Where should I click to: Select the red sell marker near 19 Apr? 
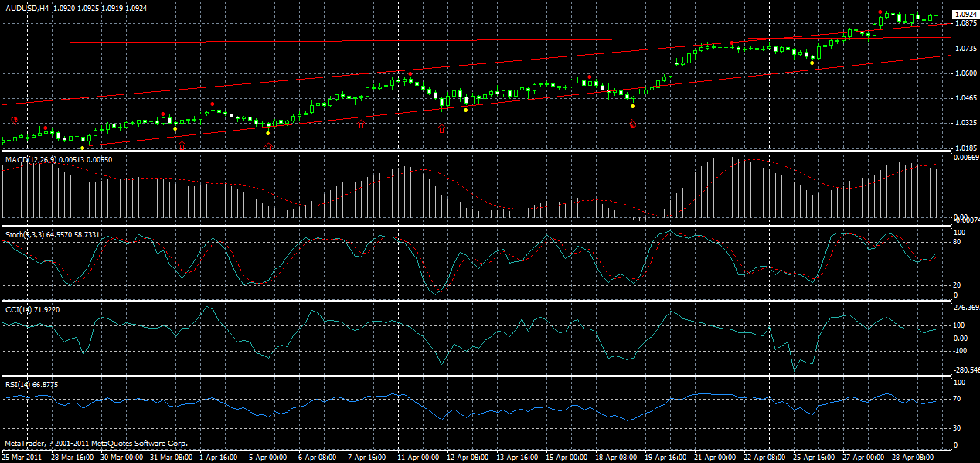click(x=633, y=124)
